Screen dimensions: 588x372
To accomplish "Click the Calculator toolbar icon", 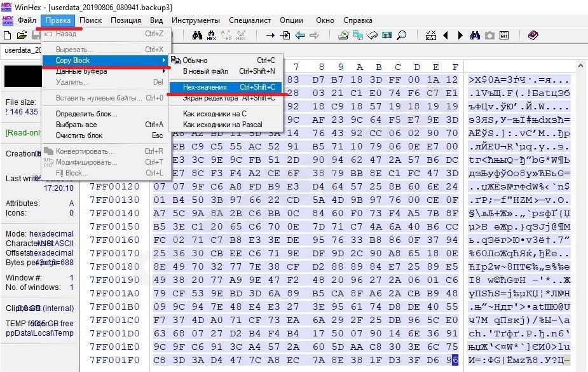I will point(386,35).
